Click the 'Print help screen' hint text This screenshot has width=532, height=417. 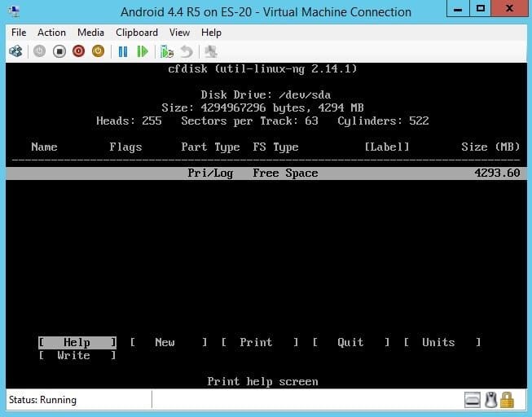point(262,382)
